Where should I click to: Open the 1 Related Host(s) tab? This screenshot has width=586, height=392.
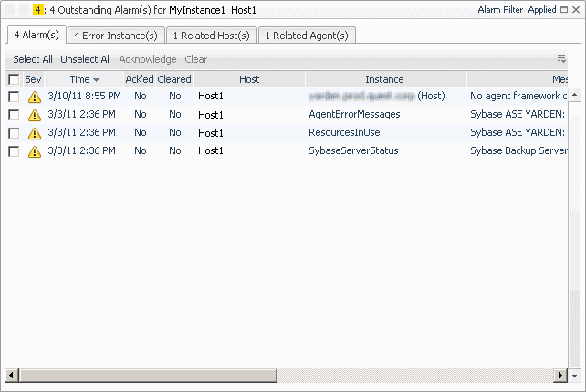pyautogui.click(x=210, y=36)
